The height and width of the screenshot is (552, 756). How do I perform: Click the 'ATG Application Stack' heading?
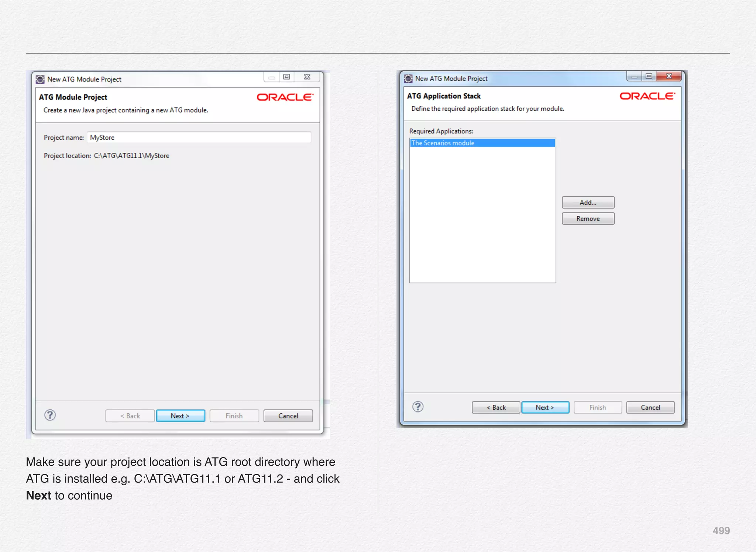444,96
